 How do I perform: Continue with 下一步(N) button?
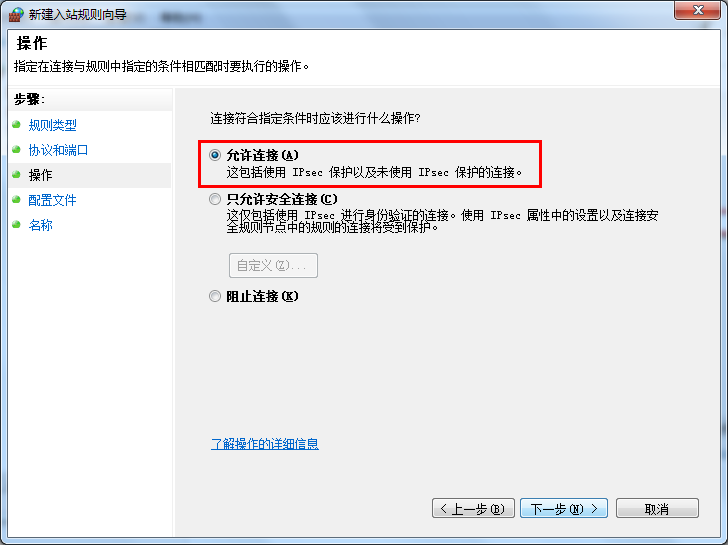[x=564, y=508]
